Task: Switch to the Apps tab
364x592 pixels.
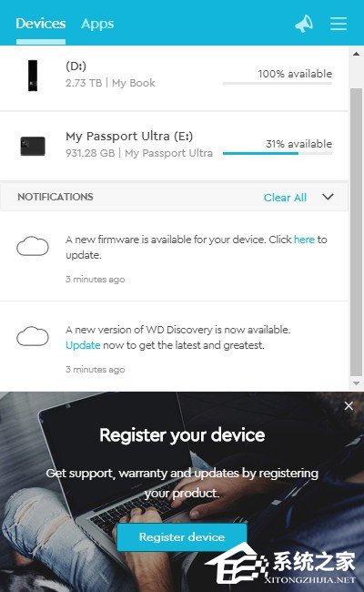Action: 97,25
